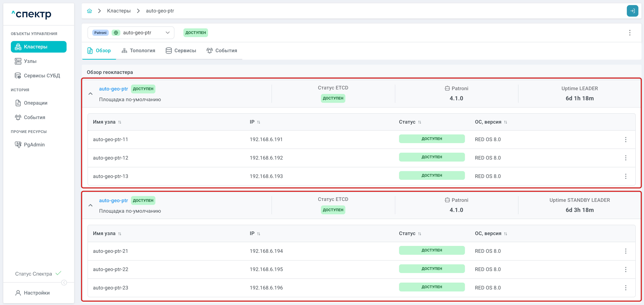Click node name auto-geo-ptr-22
This screenshot has height=305, width=644.
(x=111, y=269)
